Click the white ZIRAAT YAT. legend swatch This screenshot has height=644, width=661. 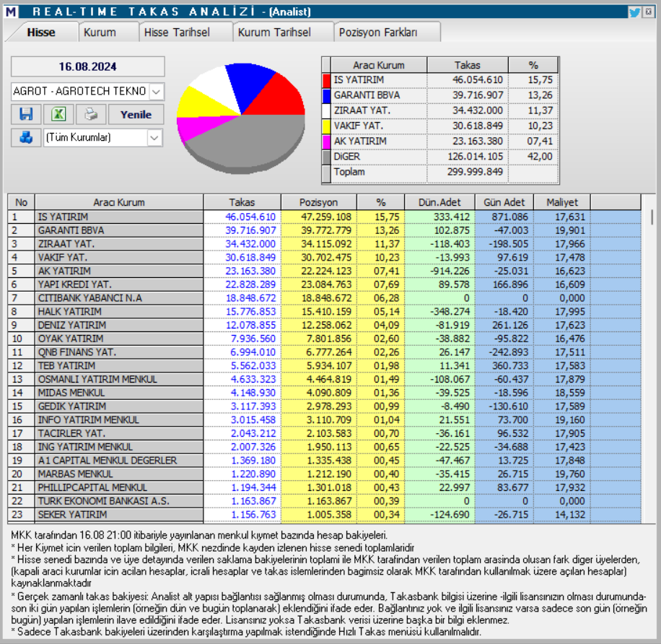tap(326, 110)
